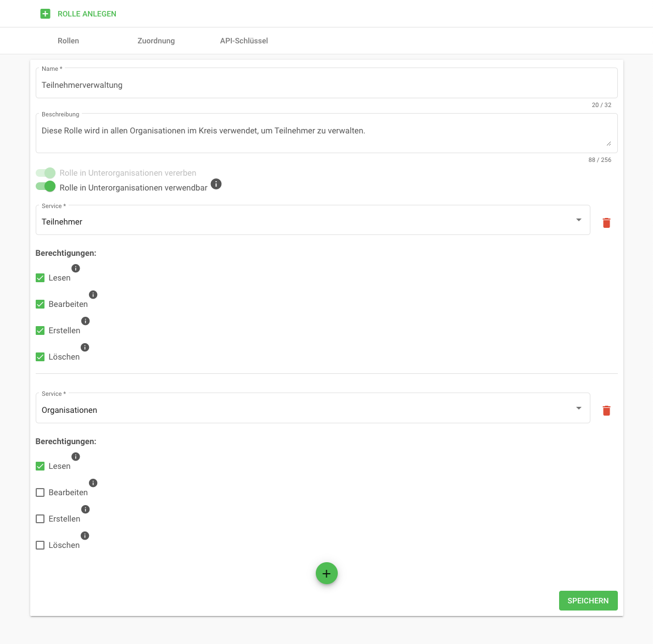The image size is (653, 644).
Task: Uncheck Löschen under Teilnehmer permissions
Action: (40, 357)
